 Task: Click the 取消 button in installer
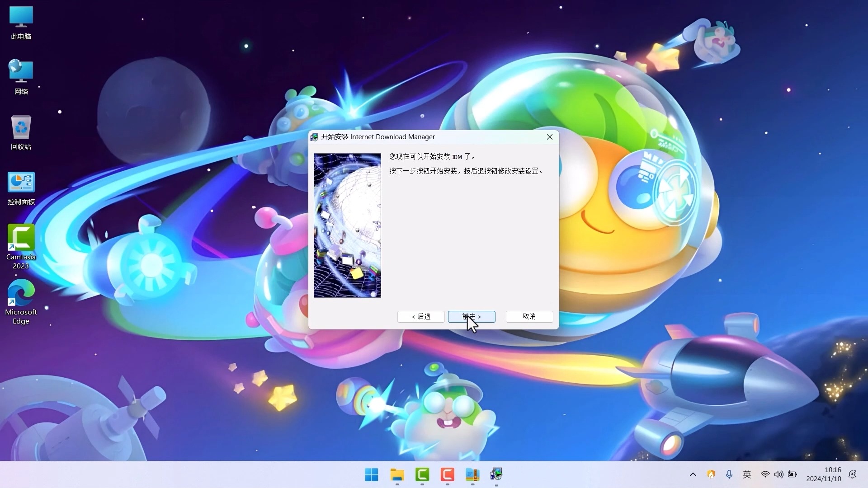point(529,317)
